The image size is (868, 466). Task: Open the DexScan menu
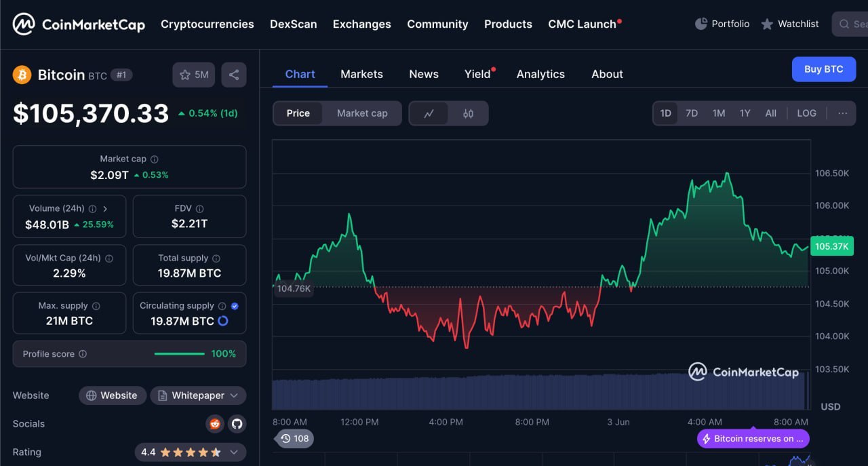(294, 24)
